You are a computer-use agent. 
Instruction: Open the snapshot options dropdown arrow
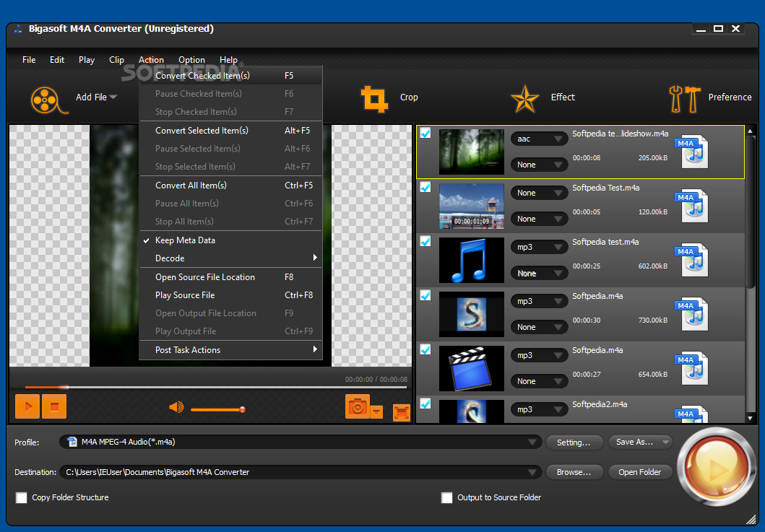tap(376, 412)
